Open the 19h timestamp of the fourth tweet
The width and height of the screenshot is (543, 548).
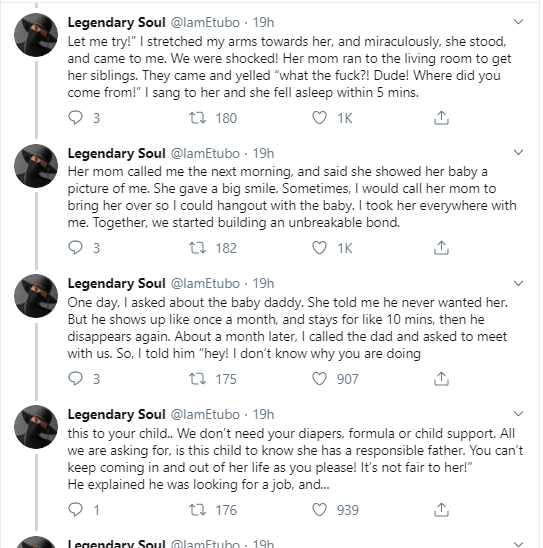[x=263, y=414]
